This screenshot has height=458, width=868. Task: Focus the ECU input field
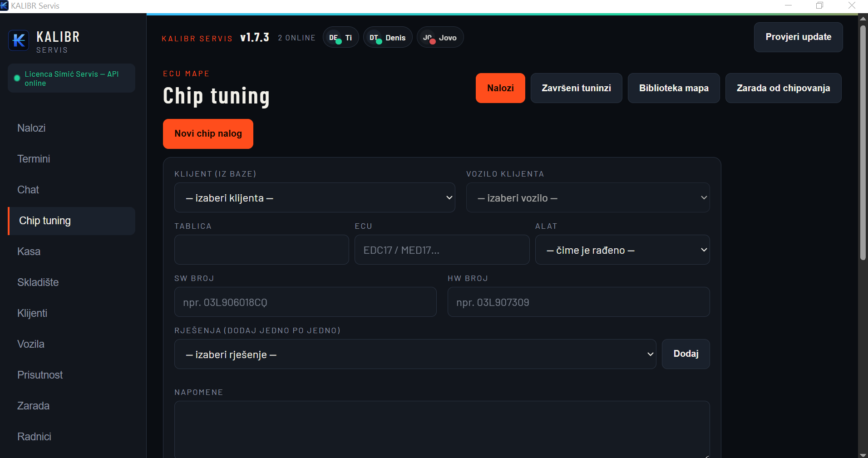coord(442,250)
